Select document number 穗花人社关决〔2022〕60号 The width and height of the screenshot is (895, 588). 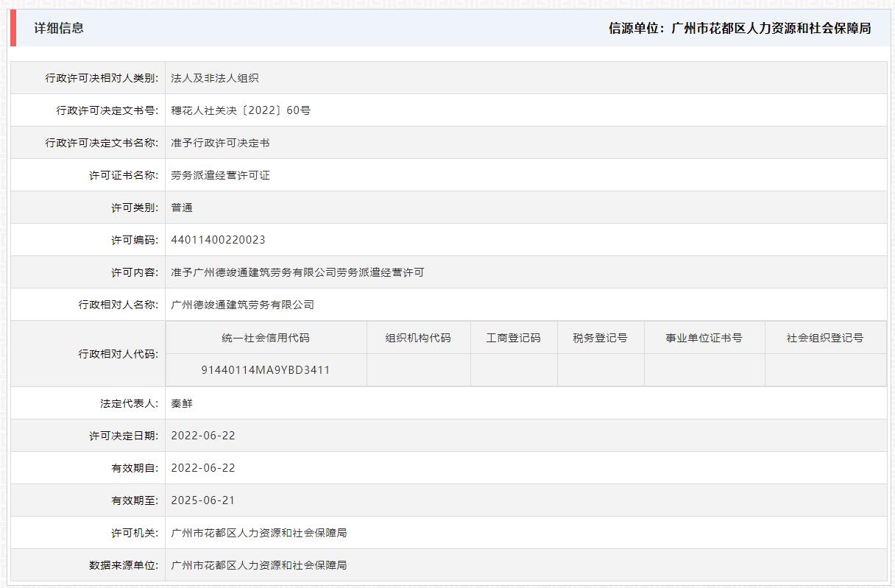pyautogui.click(x=241, y=110)
